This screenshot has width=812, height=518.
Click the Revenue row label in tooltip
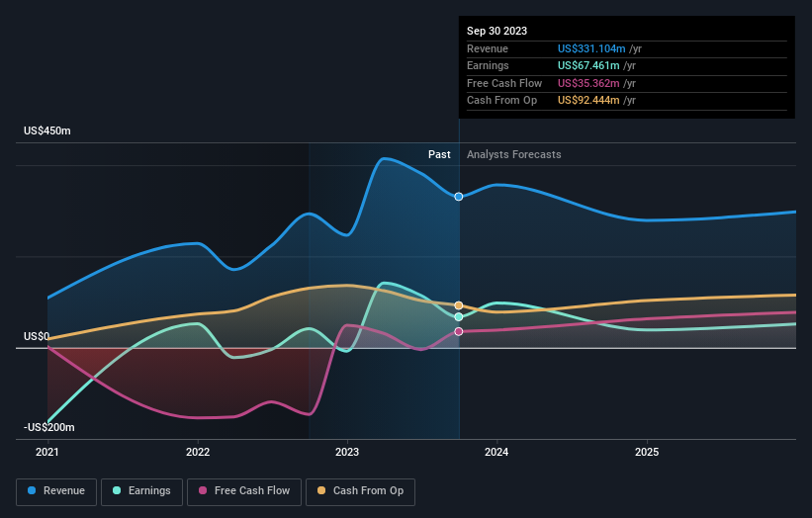pos(488,48)
